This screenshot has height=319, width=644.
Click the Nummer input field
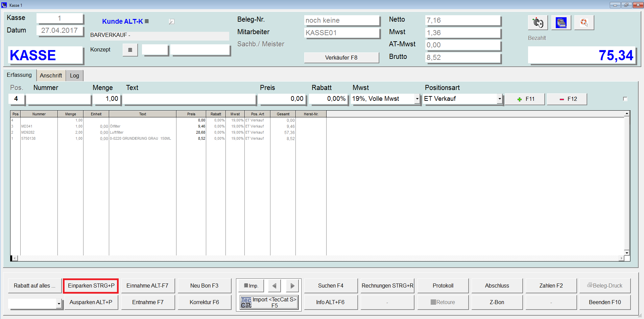[x=59, y=99]
